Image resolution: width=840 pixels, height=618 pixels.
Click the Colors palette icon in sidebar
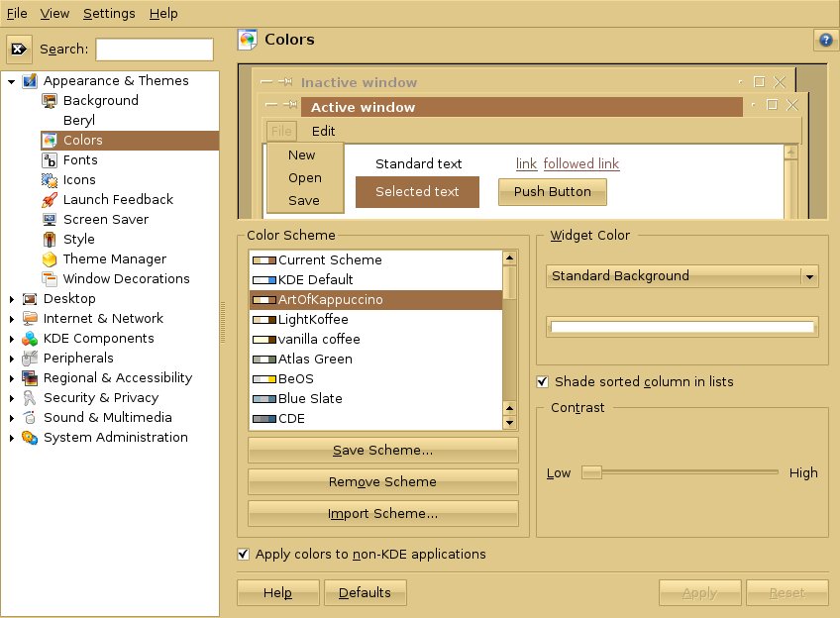[50, 141]
